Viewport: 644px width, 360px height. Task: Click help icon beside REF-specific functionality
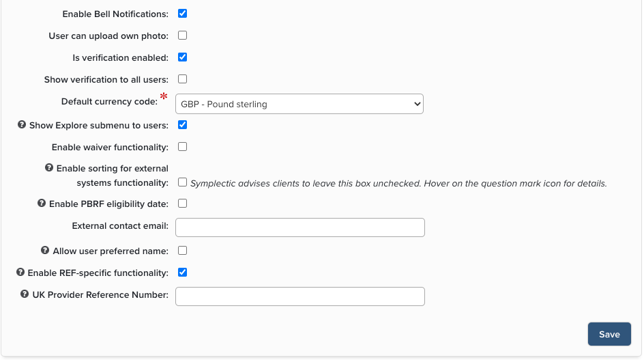pos(20,273)
